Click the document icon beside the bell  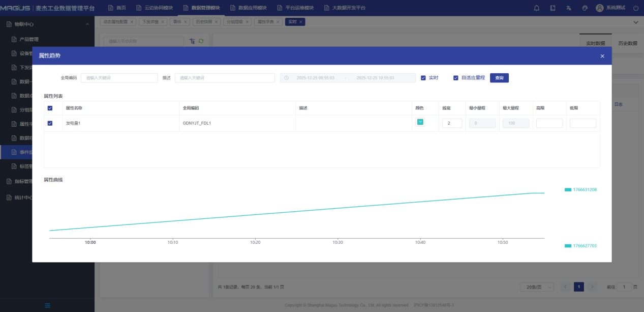click(x=553, y=8)
